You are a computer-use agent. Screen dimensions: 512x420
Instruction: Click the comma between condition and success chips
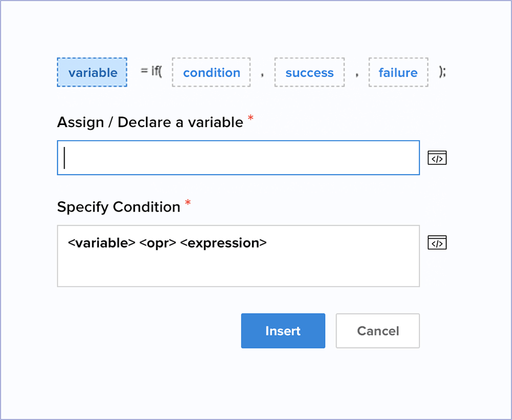pyautogui.click(x=262, y=75)
